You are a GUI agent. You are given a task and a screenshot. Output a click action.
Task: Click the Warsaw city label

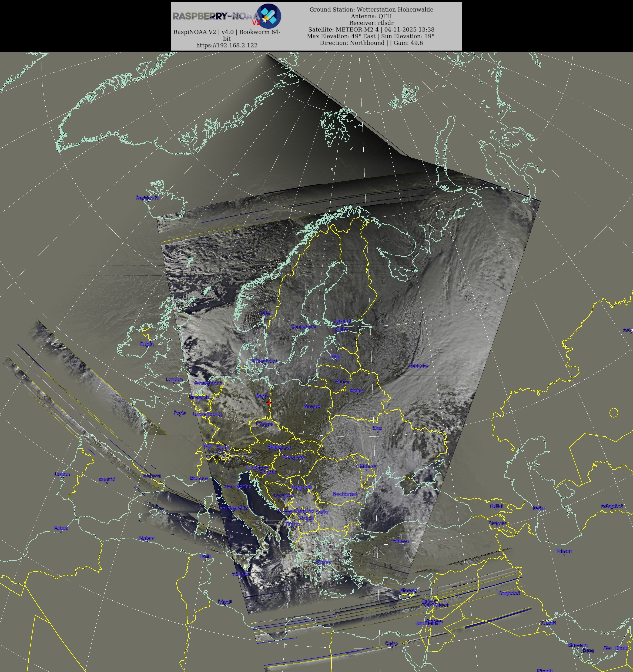click(x=312, y=406)
